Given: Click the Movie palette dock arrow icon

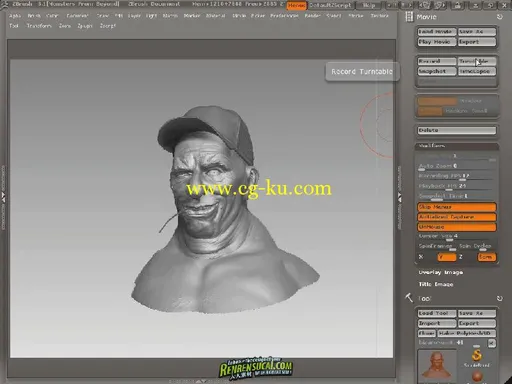Looking at the screenshot, I should coord(499,17).
